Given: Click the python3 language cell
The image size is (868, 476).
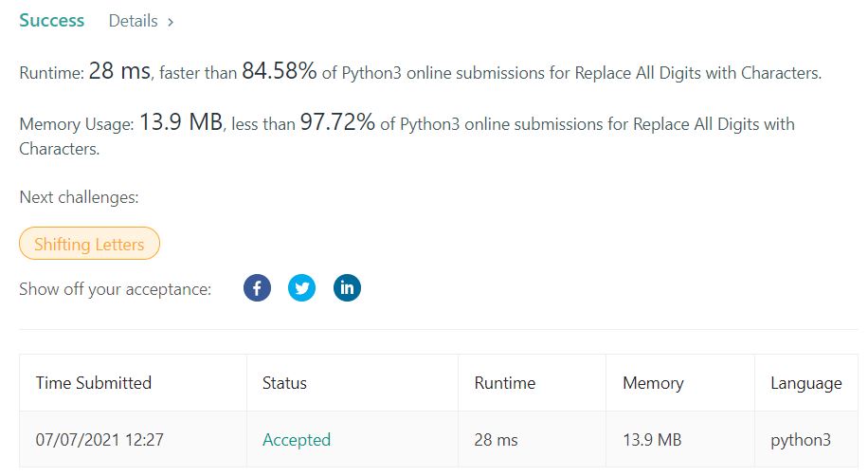Looking at the screenshot, I should [x=801, y=440].
